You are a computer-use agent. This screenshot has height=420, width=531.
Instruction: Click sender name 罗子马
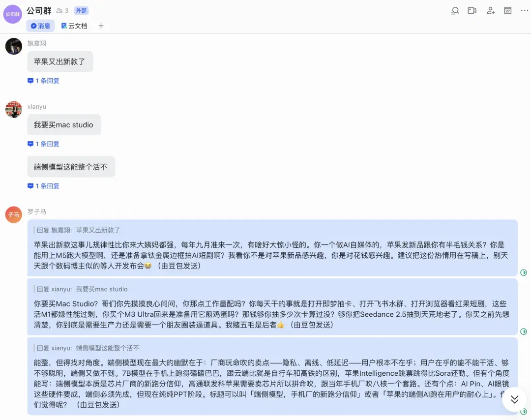pos(36,211)
